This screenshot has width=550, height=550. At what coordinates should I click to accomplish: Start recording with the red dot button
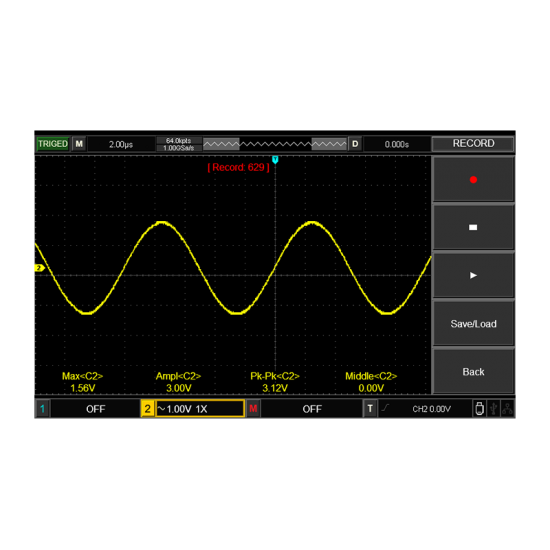(x=474, y=179)
